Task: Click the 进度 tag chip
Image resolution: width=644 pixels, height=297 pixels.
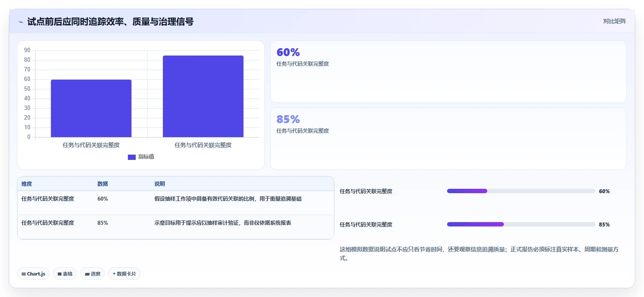Action: coord(92,274)
